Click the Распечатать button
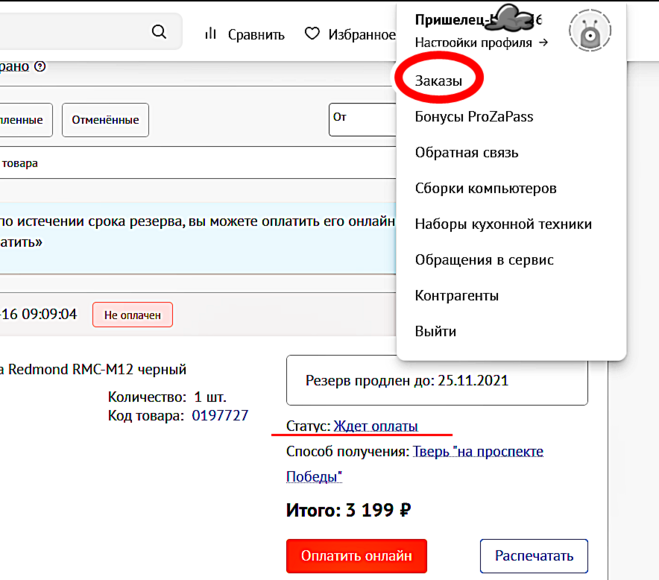Screen dimensions: 659x580 click(x=533, y=556)
